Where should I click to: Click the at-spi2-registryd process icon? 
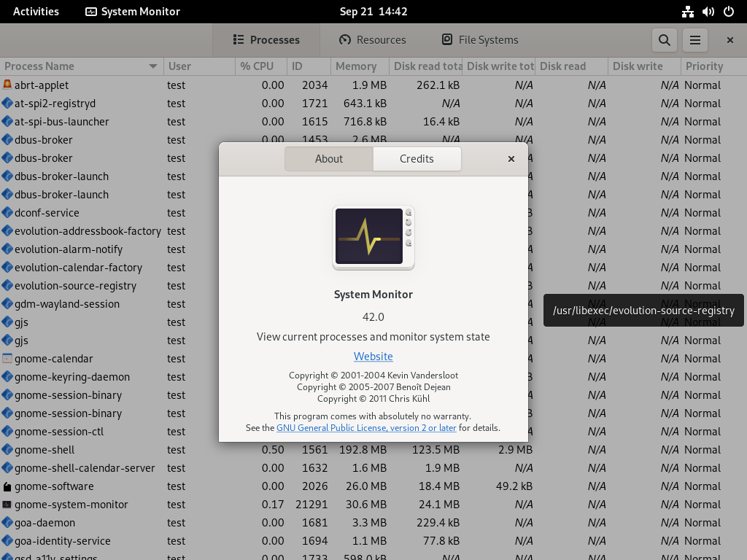point(7,103)
